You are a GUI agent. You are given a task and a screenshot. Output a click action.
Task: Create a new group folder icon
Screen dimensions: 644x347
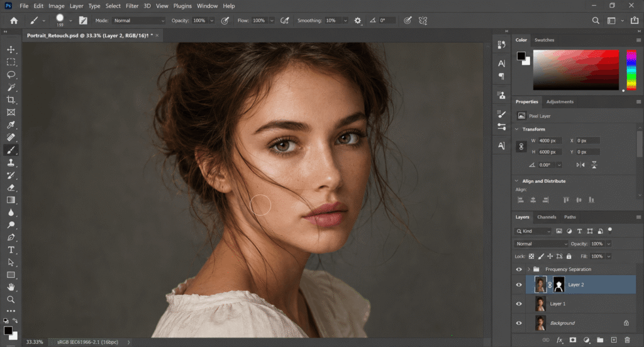click(600, 339)
